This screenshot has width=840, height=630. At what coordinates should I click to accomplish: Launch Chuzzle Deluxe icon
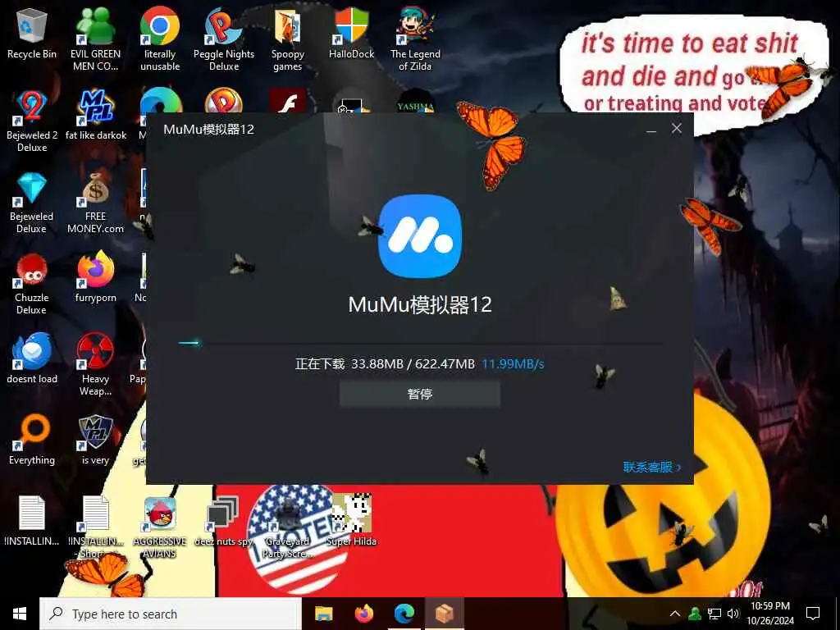[32, 283]
